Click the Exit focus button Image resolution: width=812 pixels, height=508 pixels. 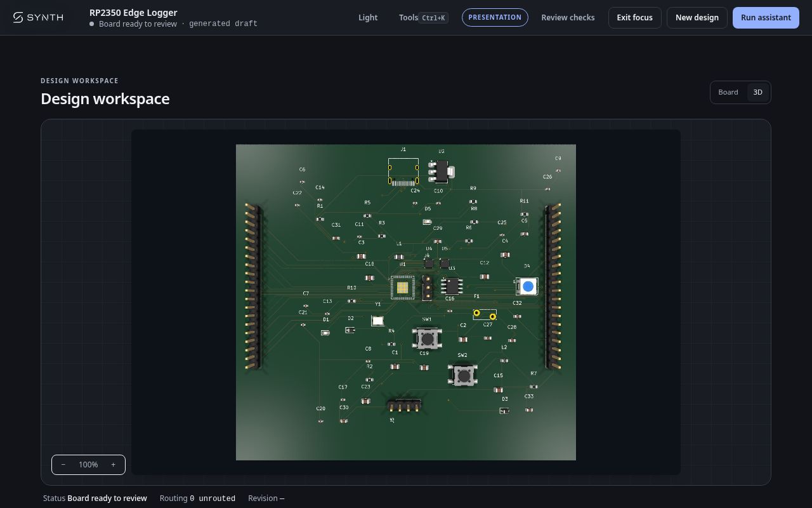(634, 18)
